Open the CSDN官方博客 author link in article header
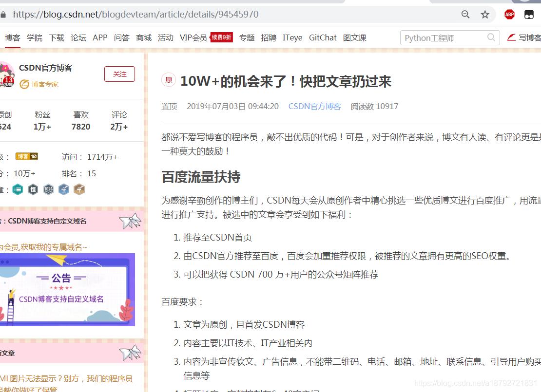 [x=315, y=106]
